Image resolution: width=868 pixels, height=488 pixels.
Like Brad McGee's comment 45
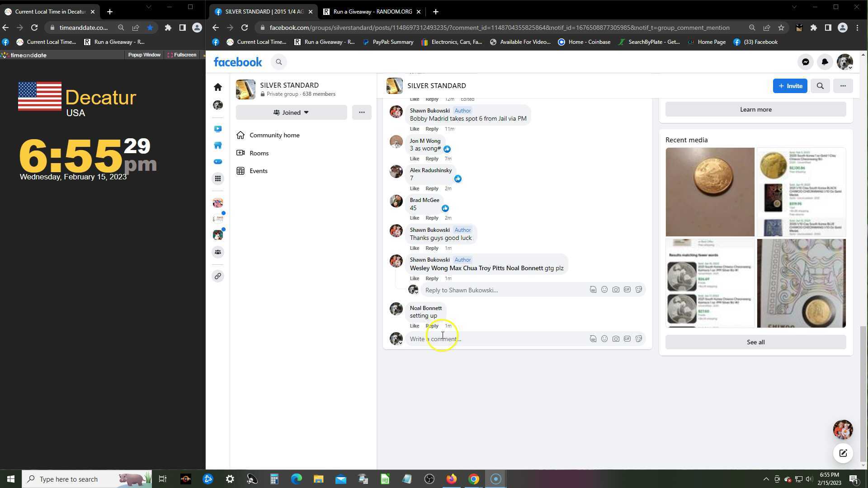tap(414, 218)
